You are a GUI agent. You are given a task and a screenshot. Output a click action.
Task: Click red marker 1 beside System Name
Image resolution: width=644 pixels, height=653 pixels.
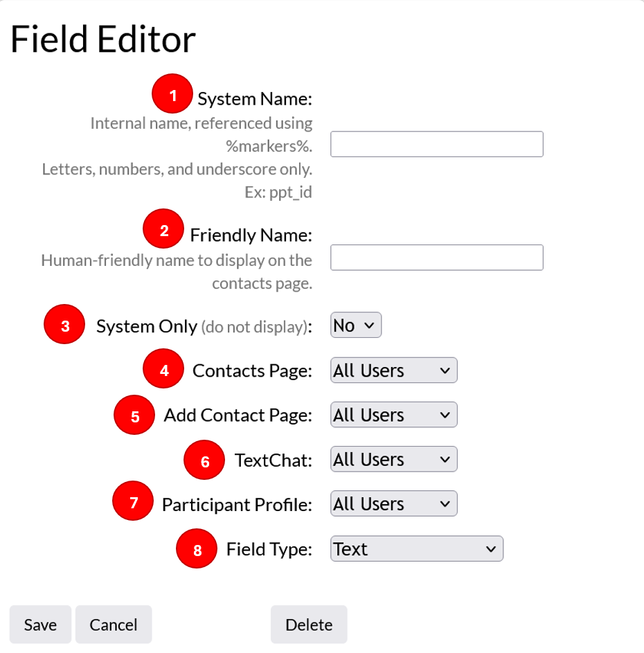(x=172, y=93)
